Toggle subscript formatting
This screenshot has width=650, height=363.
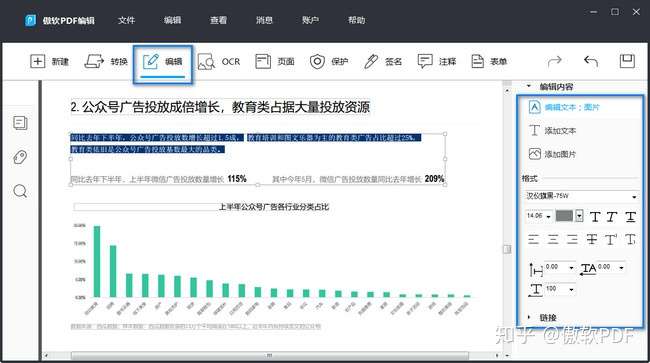pyautogui.click(x=631, y=239)
